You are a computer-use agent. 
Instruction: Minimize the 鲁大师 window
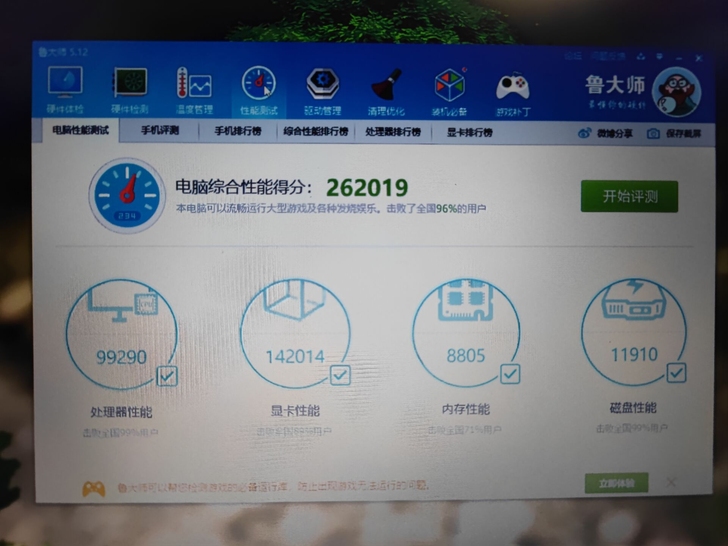679,58
